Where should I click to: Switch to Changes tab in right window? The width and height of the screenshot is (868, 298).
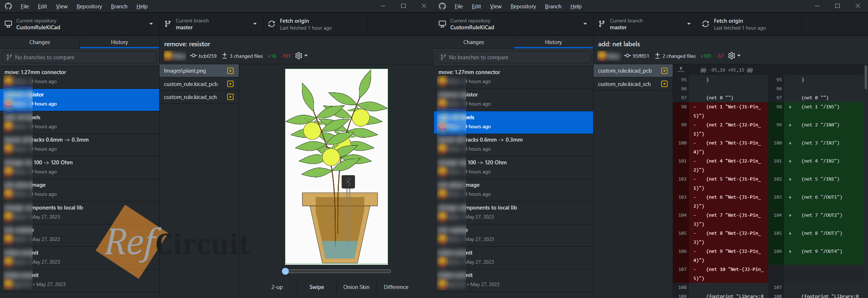[474, 42]
